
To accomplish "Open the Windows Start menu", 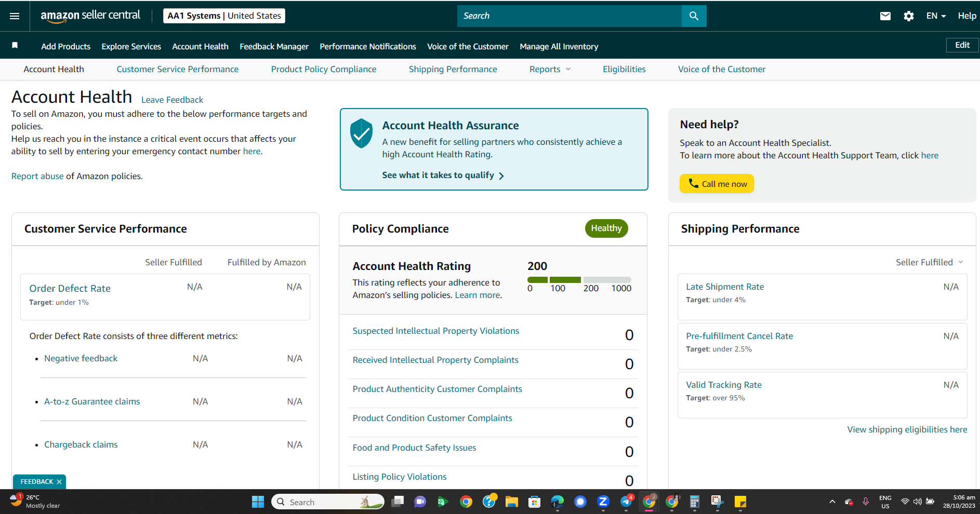I will 258,502.
